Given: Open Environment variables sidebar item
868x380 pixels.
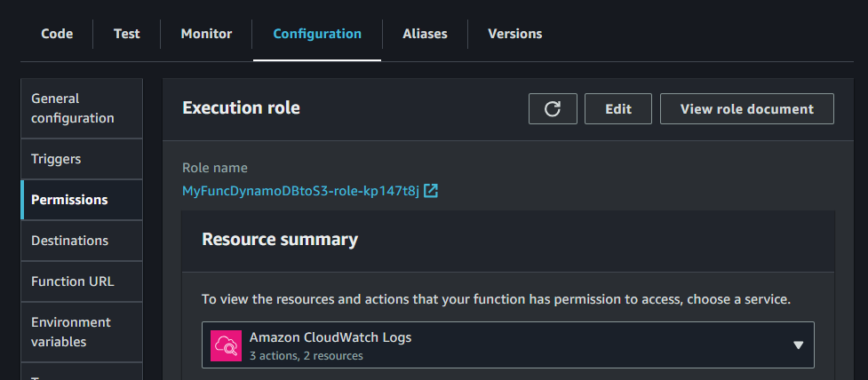Looking at the screenshot, I should [x=82, y=332].
